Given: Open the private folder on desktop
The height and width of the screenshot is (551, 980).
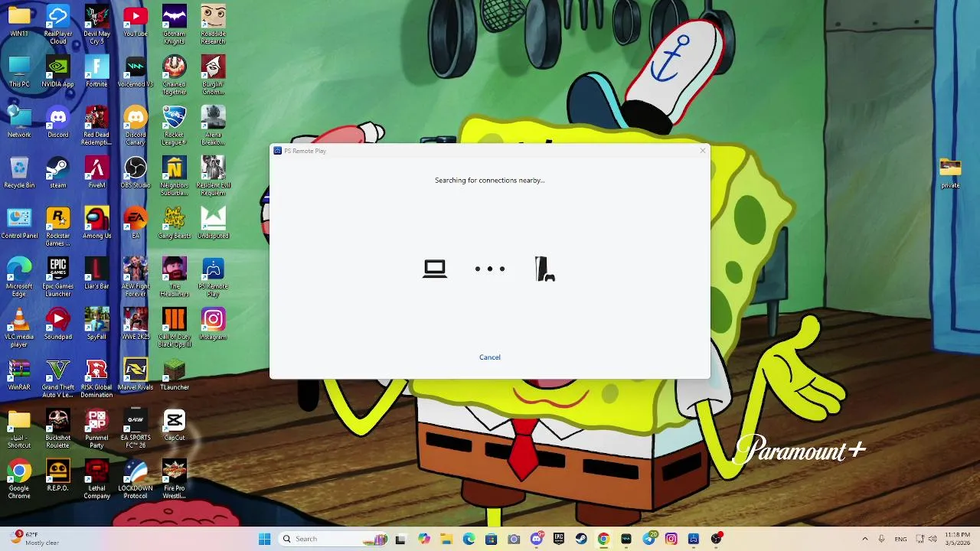Looking at the screenshot, I should 950,174.
